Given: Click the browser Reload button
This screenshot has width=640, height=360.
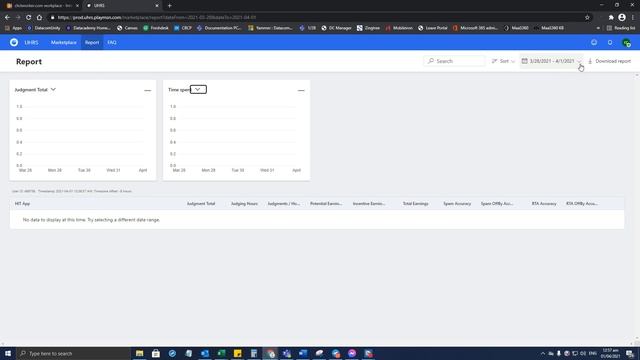Looking at the screenshot, I should click(x=29, y=18).
